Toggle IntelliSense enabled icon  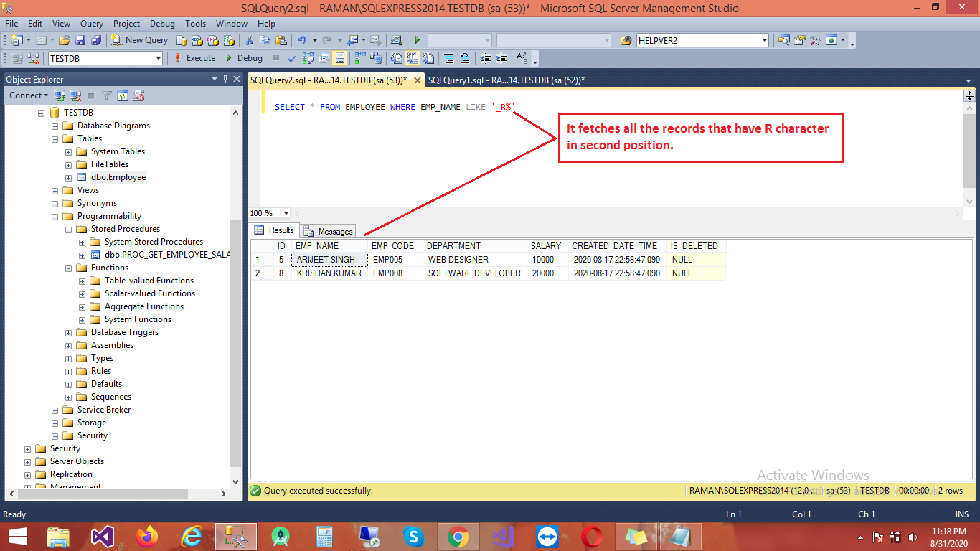point(339,58)
